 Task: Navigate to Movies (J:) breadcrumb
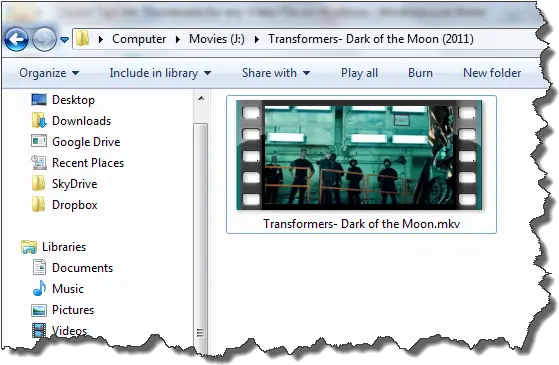(217, 39)
